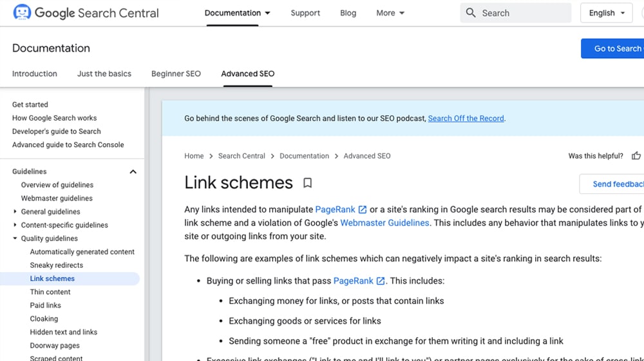
Task: Click the Google Search Central title text
Action: click(x=97, y=13)
